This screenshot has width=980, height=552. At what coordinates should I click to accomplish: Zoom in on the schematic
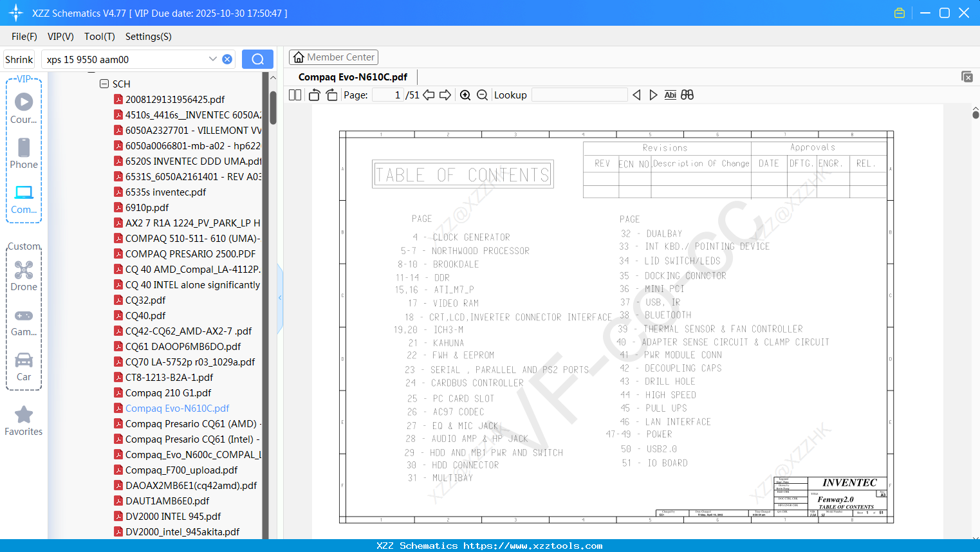click(465, 95)
